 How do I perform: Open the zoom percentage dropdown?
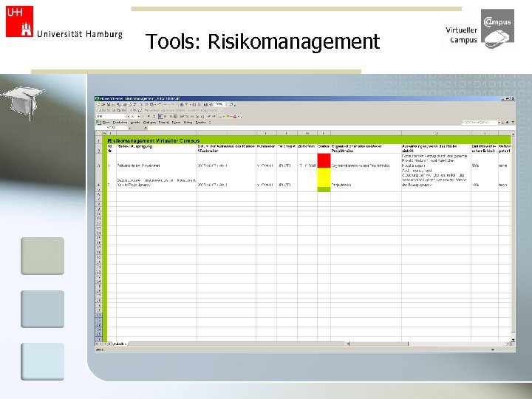click(x=226, y=104)
